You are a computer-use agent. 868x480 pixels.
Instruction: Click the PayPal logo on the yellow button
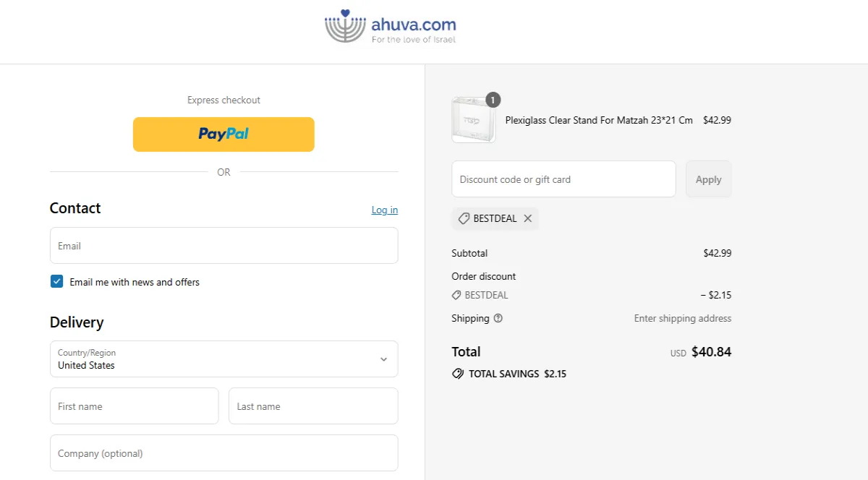224,134
